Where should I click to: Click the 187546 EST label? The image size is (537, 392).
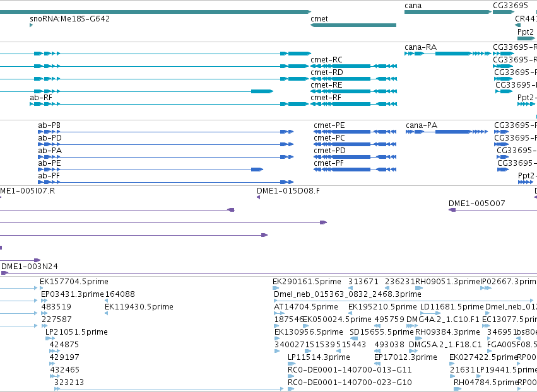pos(289,320)
